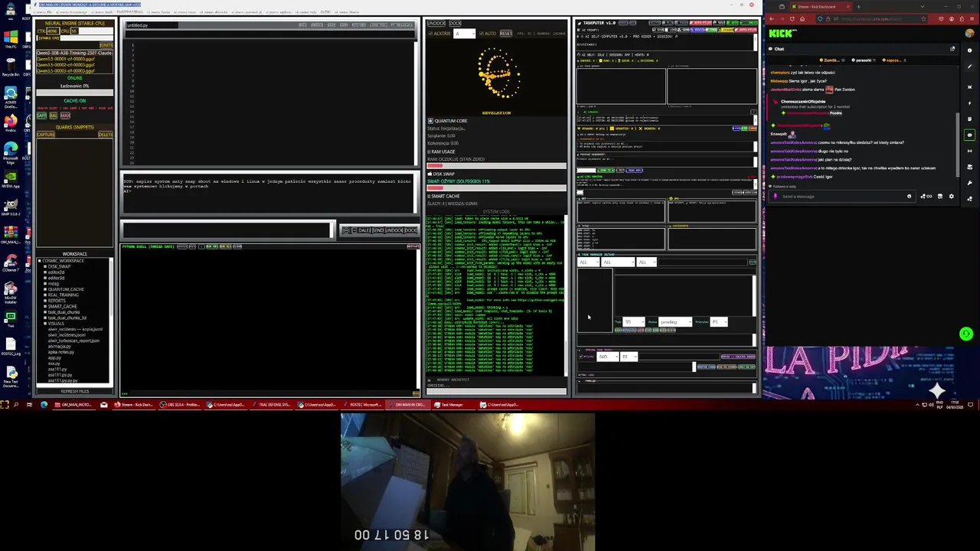Bookmark the Kick page with the star

(x=923, y=19)
